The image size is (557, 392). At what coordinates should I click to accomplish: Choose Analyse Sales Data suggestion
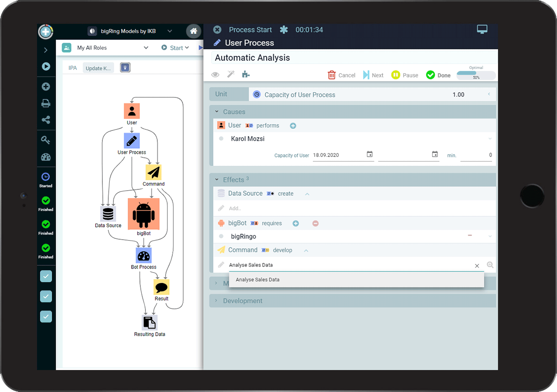click(x=356, y=279)
